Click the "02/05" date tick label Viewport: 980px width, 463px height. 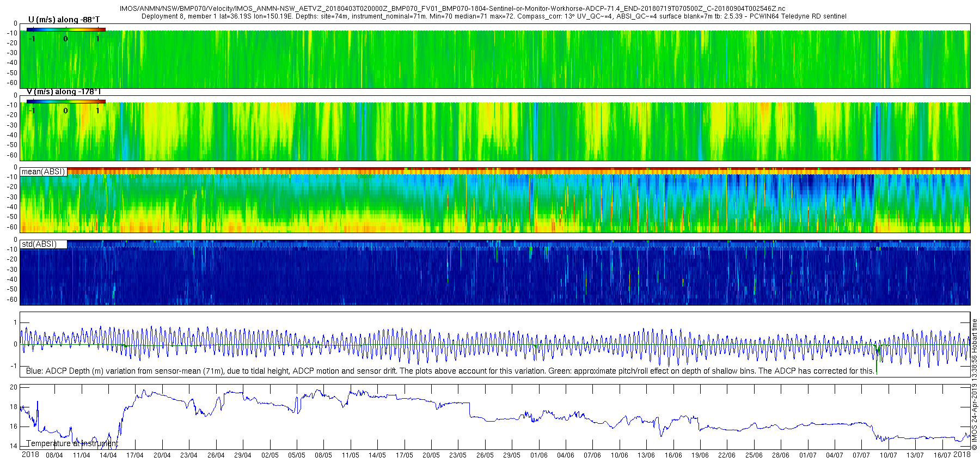tap(269, 455)
